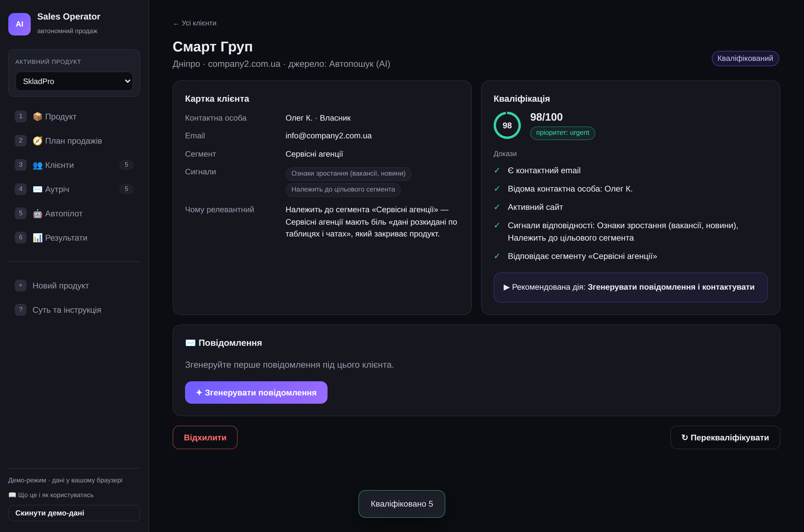The width and height of the screenshot is (804, 532).
Task: Click the robot icon for Автопілот
Action: (x=37, y=214)
